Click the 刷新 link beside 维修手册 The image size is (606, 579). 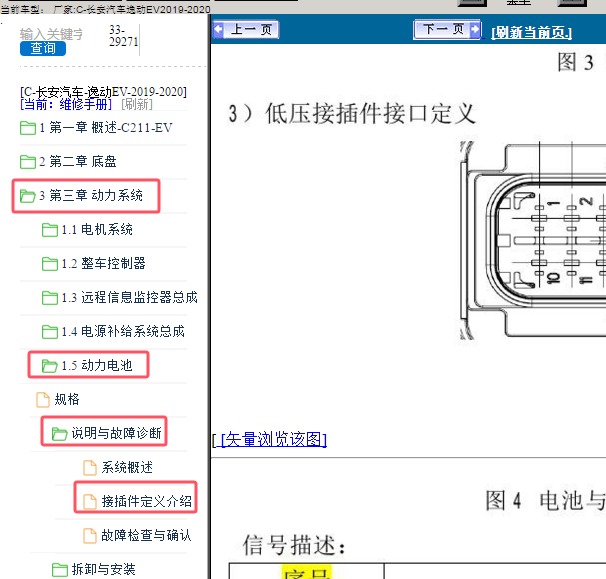[137, 104]
